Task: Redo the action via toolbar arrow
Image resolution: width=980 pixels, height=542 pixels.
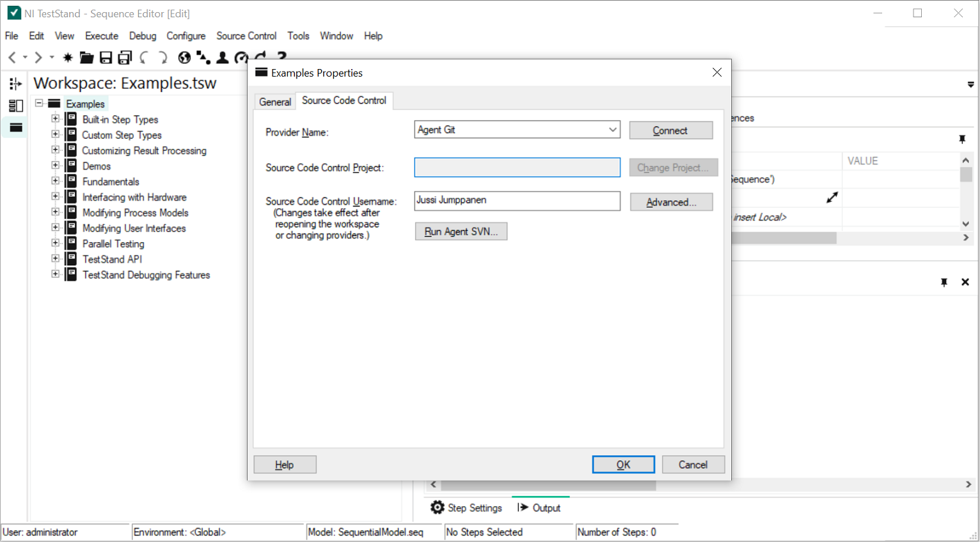Action: tap(163, 58)
